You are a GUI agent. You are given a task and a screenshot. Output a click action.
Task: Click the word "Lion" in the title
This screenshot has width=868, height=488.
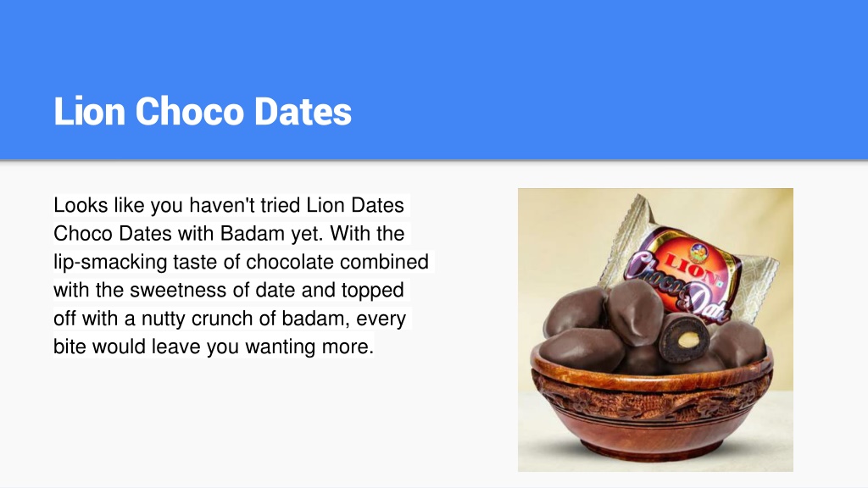pos(90,111)
